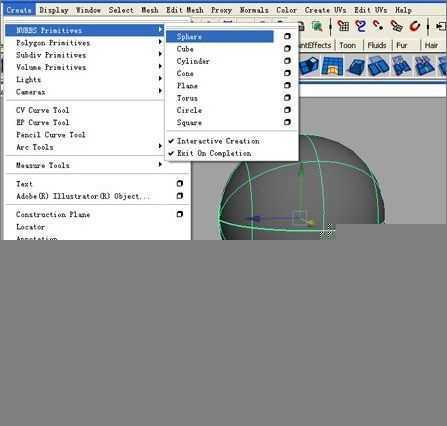Open the Sphere option box
The width and height of the screenshot is (447, 426).
287,36
